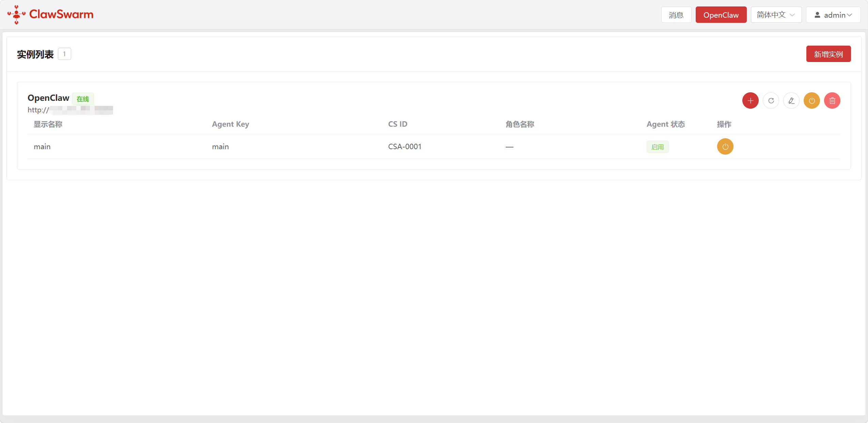Select the OpenClaw navigation tab

pyautogui.click(x=721, y=15)
